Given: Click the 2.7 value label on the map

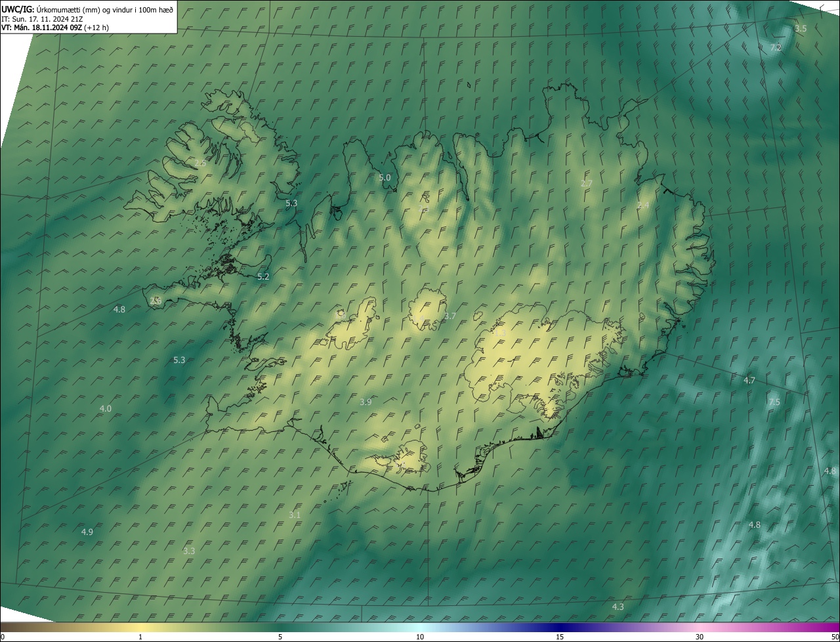Looking at the screenshot, I should click(x=587, y=183).
